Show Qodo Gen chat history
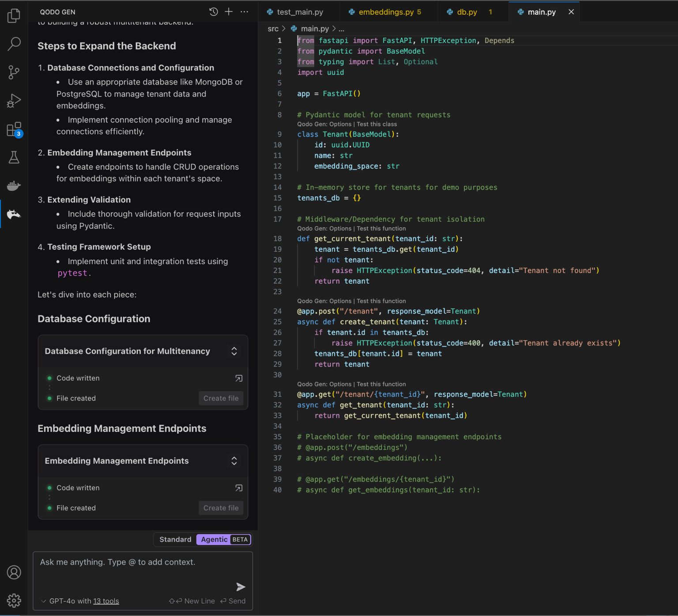This screenshot has width=678, height=616. 214,12
